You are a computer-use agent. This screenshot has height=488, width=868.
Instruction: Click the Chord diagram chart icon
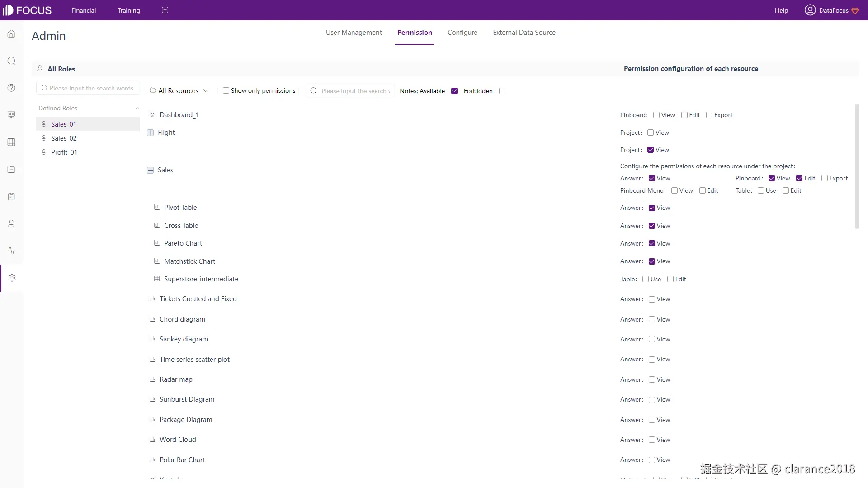[x=152, y=319]
